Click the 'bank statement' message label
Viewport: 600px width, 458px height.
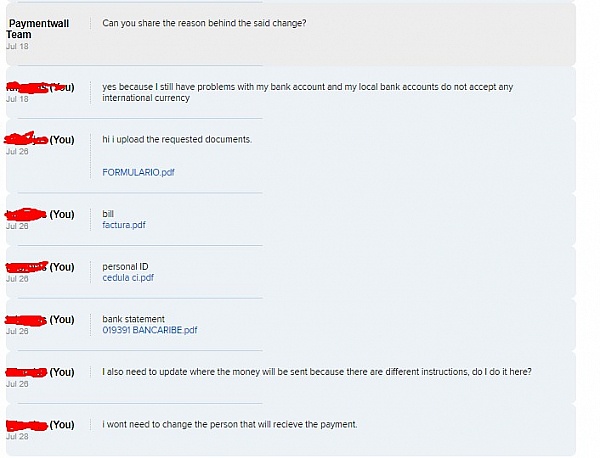133,319
